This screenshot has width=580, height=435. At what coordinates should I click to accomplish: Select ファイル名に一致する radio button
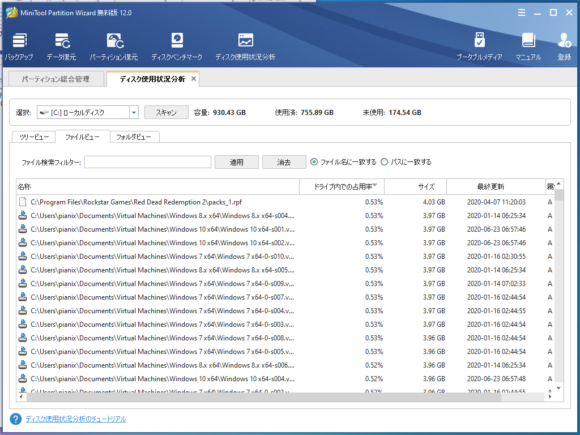tap(314, 162)
